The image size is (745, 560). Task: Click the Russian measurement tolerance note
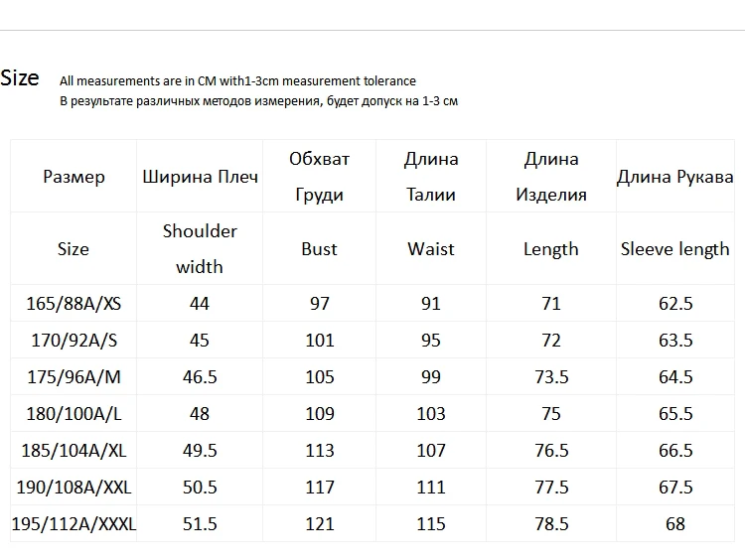259,101
